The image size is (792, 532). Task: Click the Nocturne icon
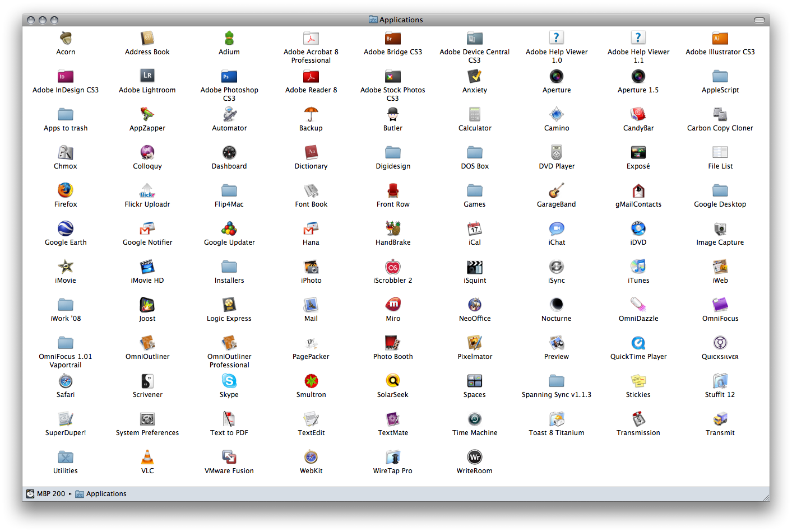coord(557,305)
